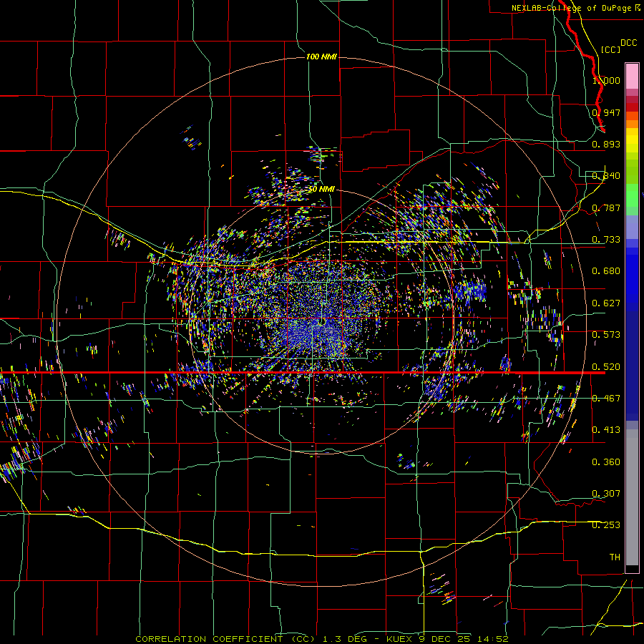The width and height of the screenshot is (644, 644).
Task: Click the bright green segment of color scale
Action: [632, 195]
